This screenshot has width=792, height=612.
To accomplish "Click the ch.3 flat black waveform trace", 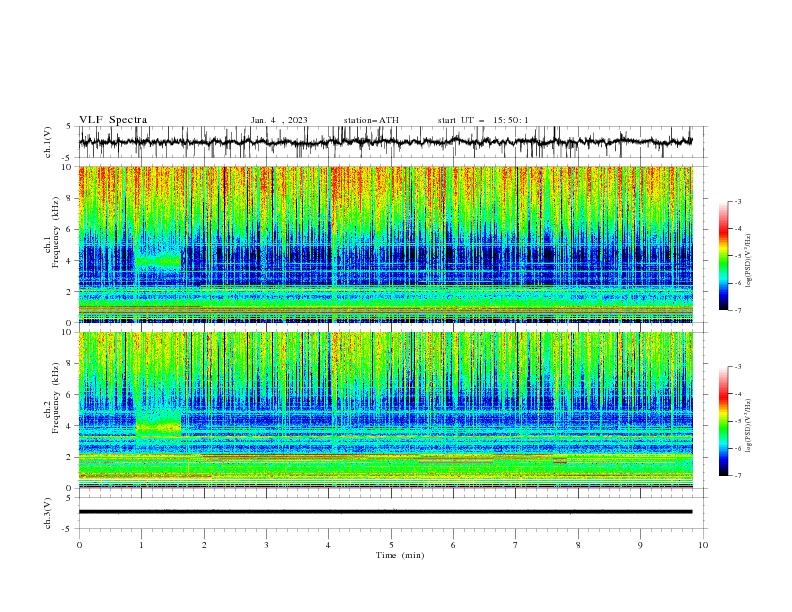I will click(385, 512).
